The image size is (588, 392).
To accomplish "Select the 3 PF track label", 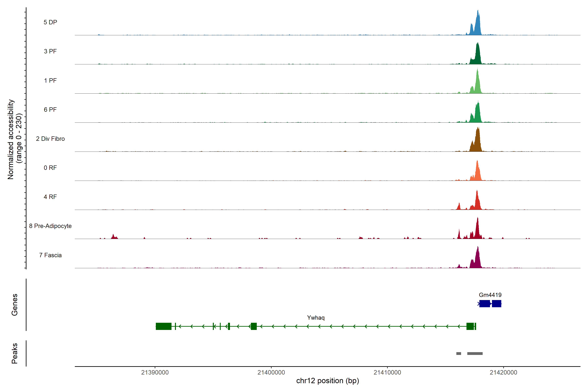I will pyautogui.click(x=50, y=51).
